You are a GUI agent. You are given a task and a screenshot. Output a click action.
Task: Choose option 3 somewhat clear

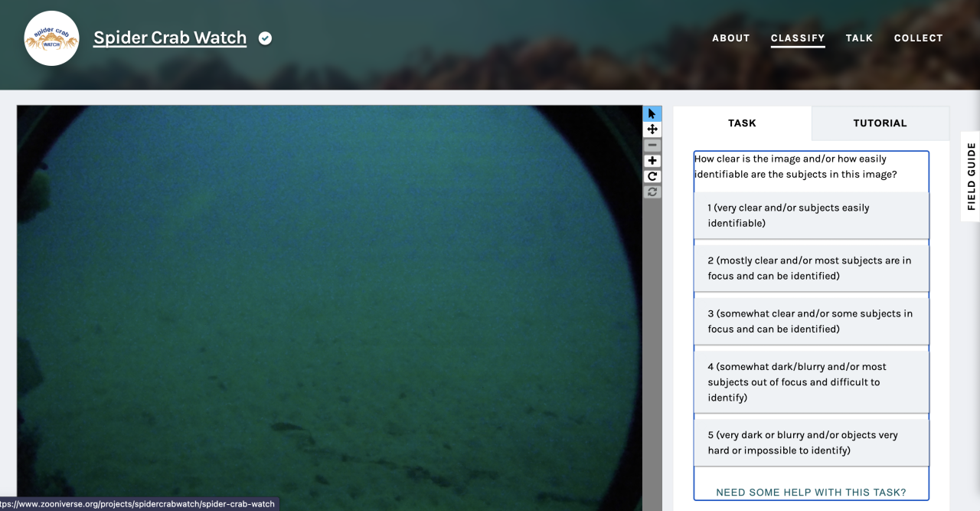coord(811,321)
